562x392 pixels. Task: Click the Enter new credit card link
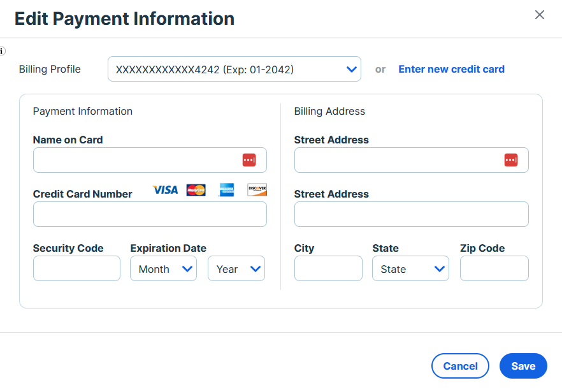(x=451, y=69)
